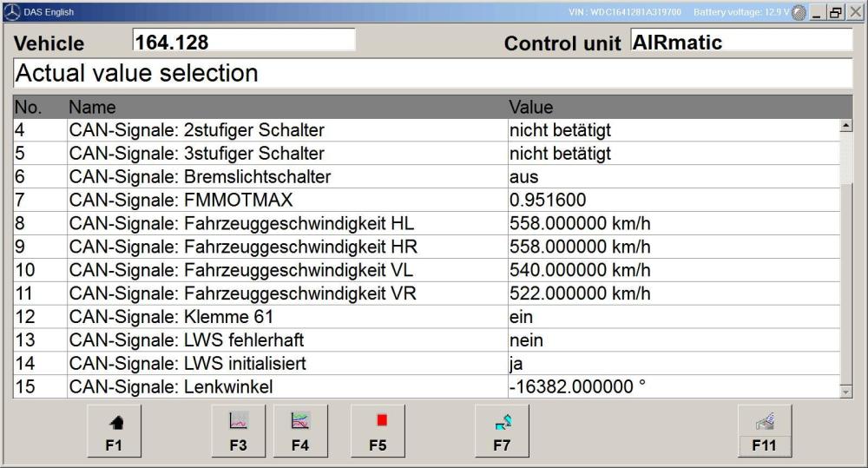Click the Name column header
Viewport: 868px width, 468px height.
click(93, 107)
